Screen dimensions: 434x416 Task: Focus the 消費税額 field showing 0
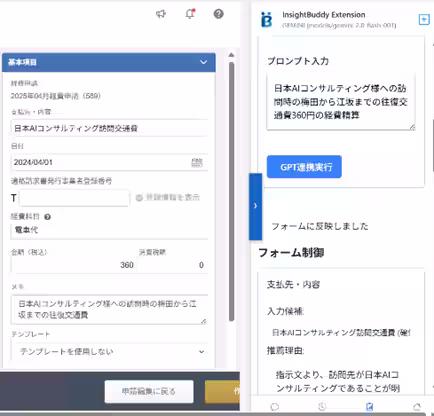172,265
